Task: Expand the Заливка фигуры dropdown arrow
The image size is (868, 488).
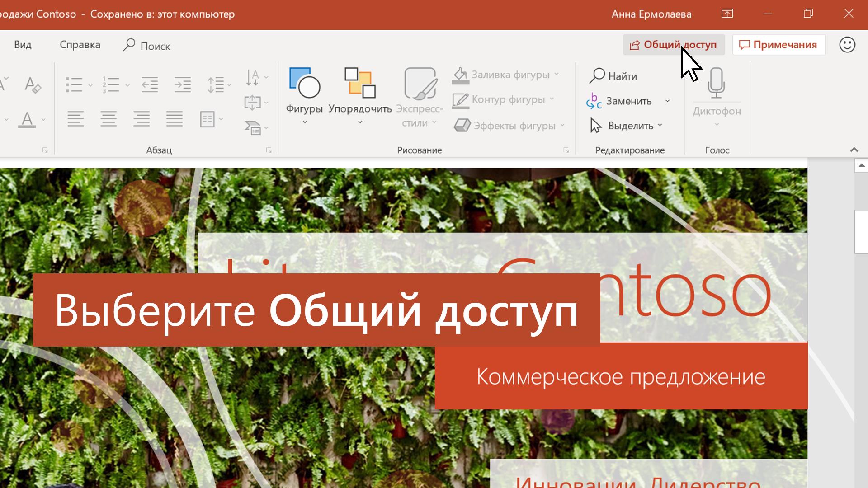Action: click(557, 74)
